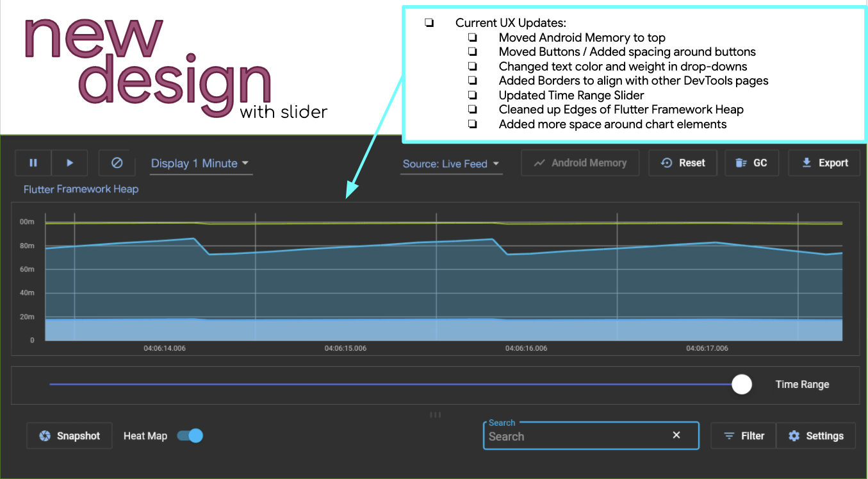Select the Flutter Framework Heap chart label
Image resolution: width=868 pixels, height=479 pixels.
[x=80, y=189]
